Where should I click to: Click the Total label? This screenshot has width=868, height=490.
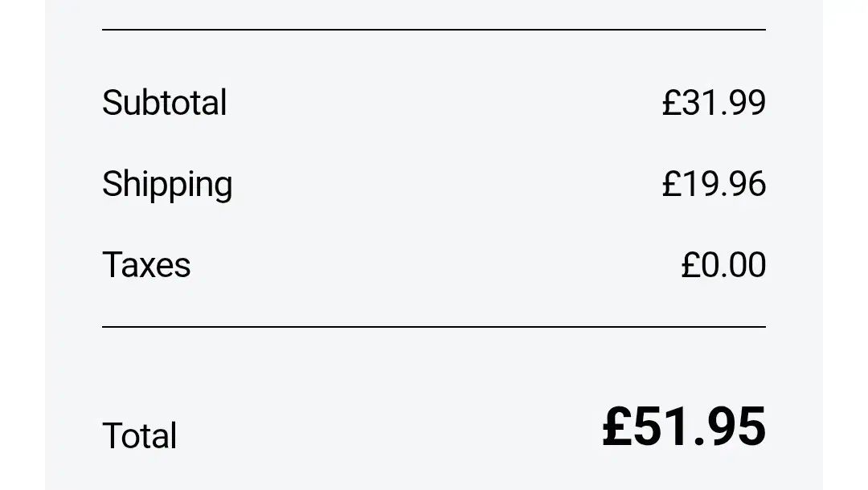pos(140,435)
